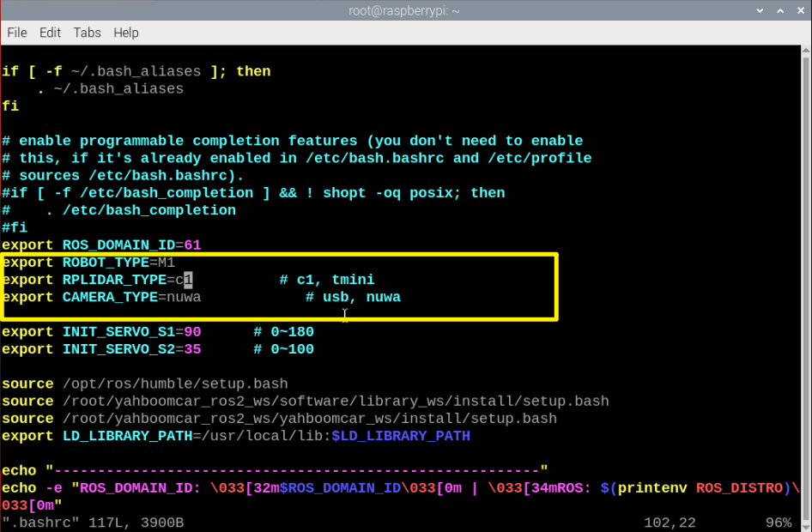
Task: Click the root@raspberrypi window title bar
Action: [x=405, y=10]
